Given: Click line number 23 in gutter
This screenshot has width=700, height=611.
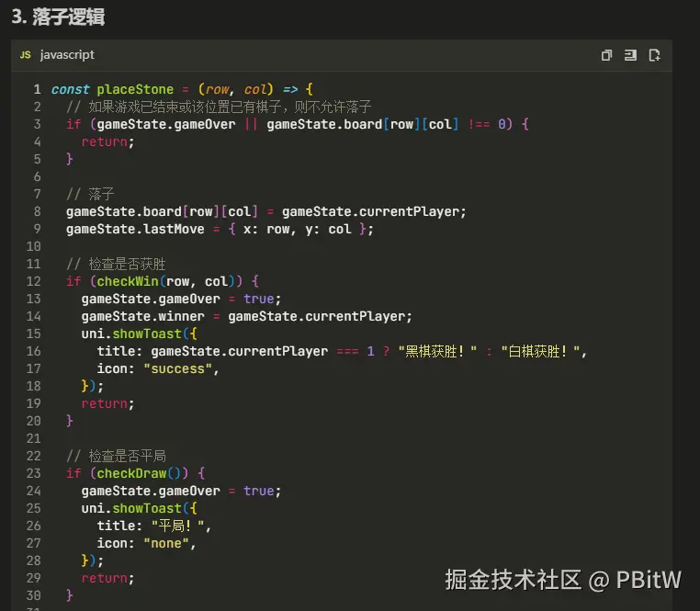Looking at the screenshot, I should pyautogui.click(x=33, y=473).
